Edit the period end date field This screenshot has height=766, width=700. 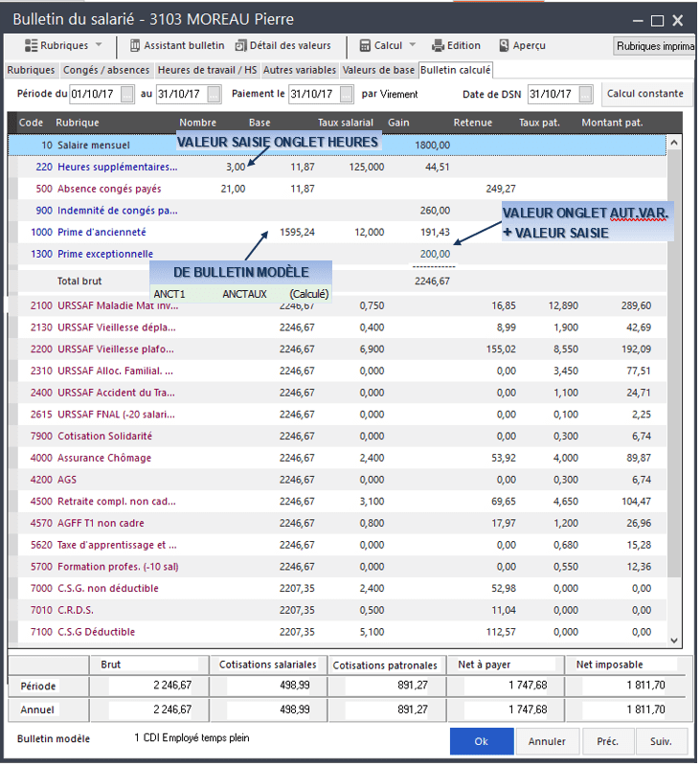(182, 94)
